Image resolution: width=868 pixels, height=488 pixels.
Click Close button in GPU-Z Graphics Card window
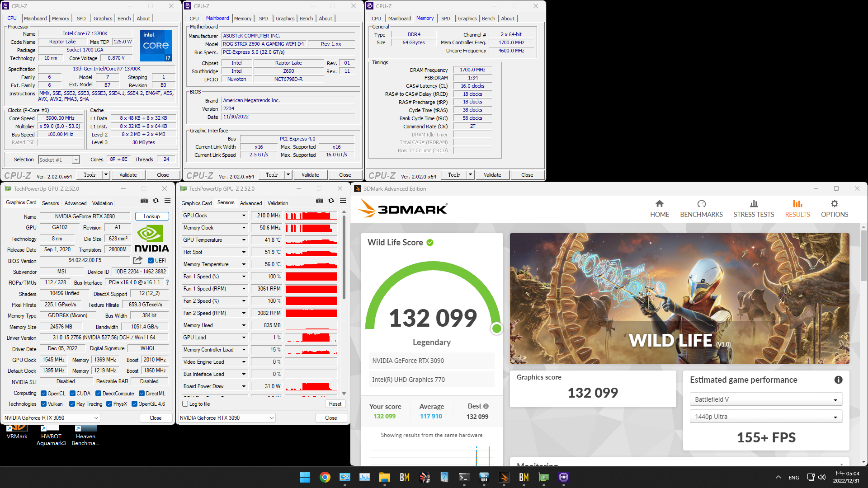pyautogui.click(x=156, y=418)
